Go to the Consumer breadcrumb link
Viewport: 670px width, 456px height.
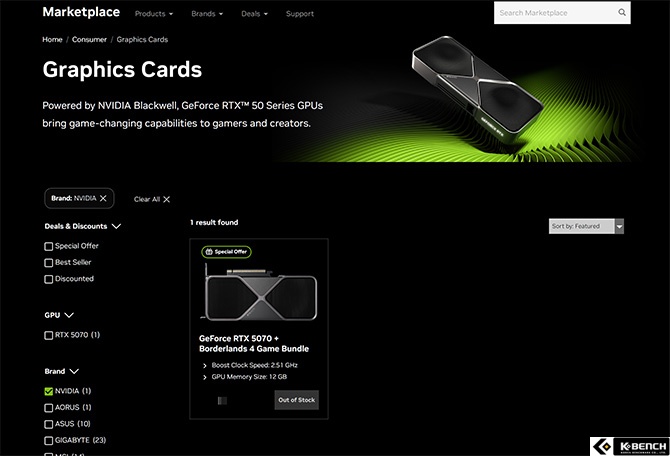(x=89, y=39)
